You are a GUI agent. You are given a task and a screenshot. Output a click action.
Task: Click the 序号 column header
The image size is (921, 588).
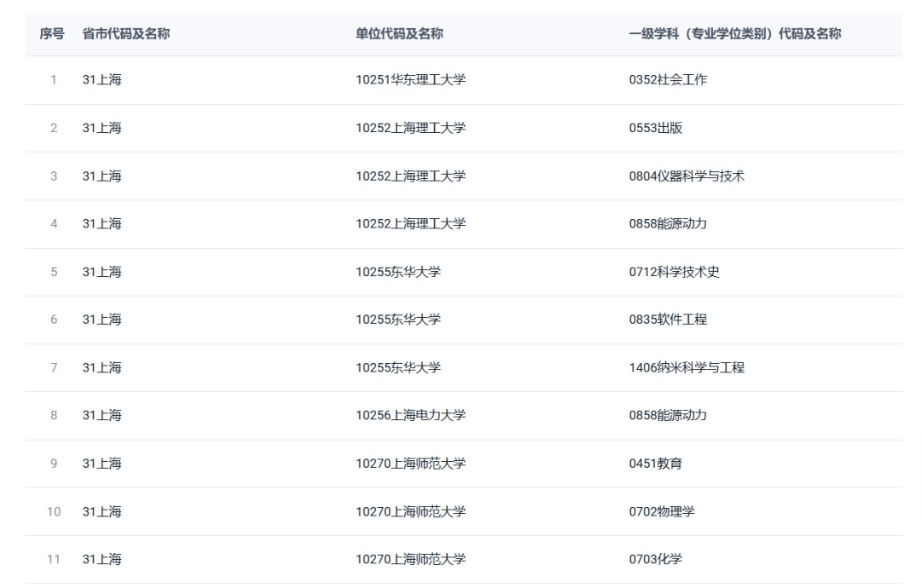[x=52, y=34]
